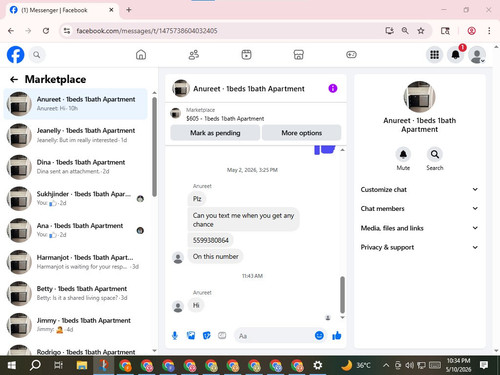This screenshot has width=500, height=375.
Task: Open Sukhjinder conversation in the list
Action: (x=75, y=198)
